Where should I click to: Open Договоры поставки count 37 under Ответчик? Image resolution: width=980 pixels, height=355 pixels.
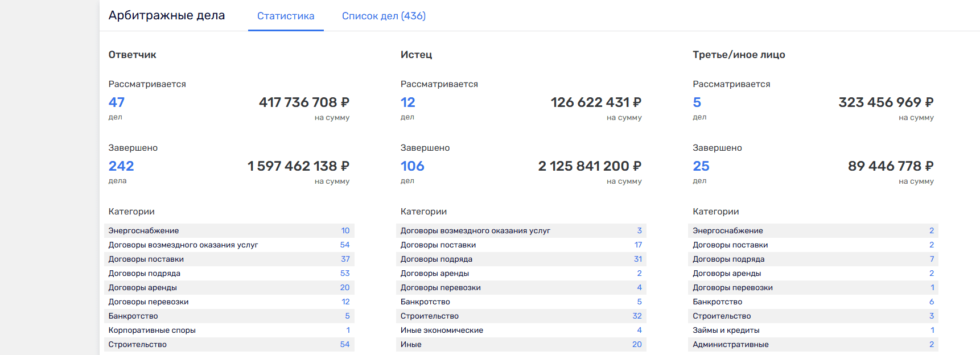pos(345,259)
